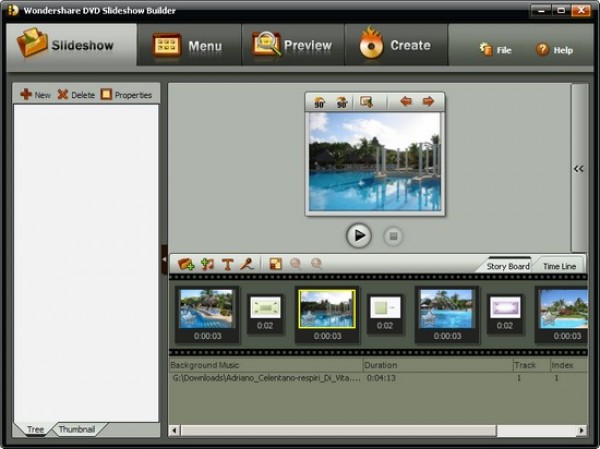The image size is (600, 449).
Task: Open the Menu step tab
Action: (x=189, y=46)
